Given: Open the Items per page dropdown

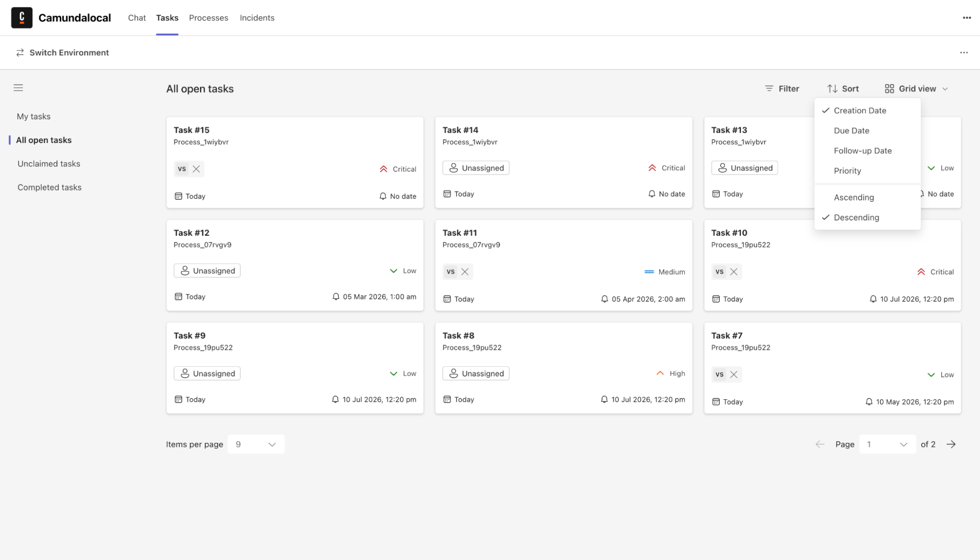Looking at the screenshot, I should coord(256,444).
